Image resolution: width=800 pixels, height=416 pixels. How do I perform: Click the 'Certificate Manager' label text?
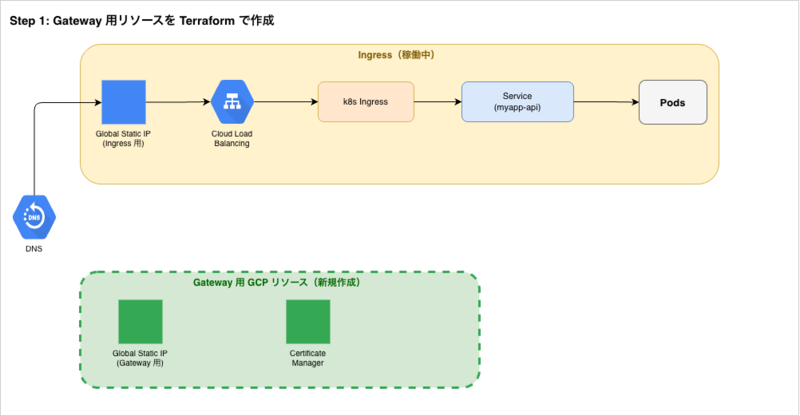pos(308,358)
